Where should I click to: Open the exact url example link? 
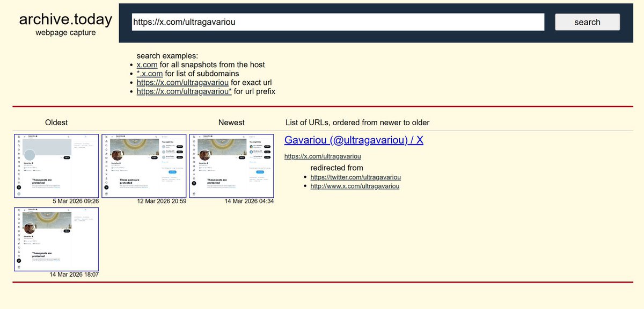183,83
